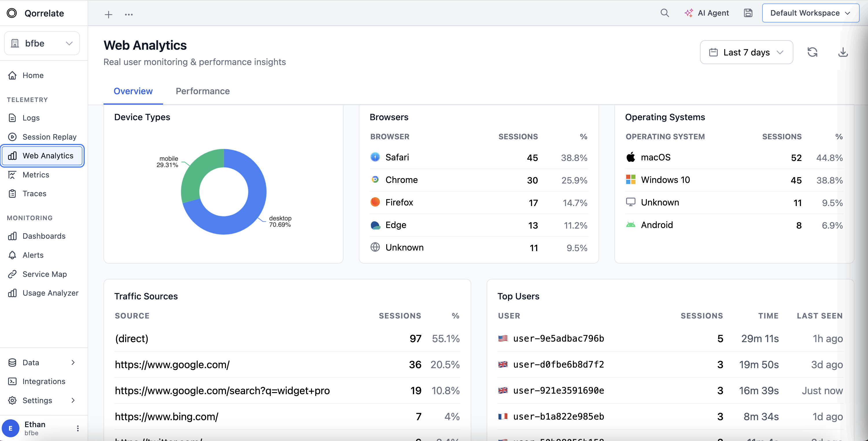Click the download export icon
Viewport: 868px width, 441px height.
click(x=843, y=52)
